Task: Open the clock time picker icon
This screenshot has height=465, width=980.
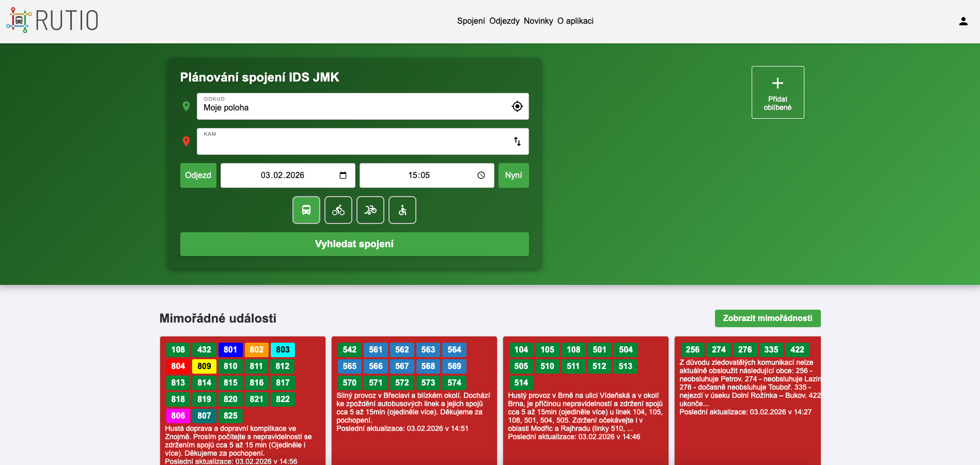Action: [x=481, y=175]
